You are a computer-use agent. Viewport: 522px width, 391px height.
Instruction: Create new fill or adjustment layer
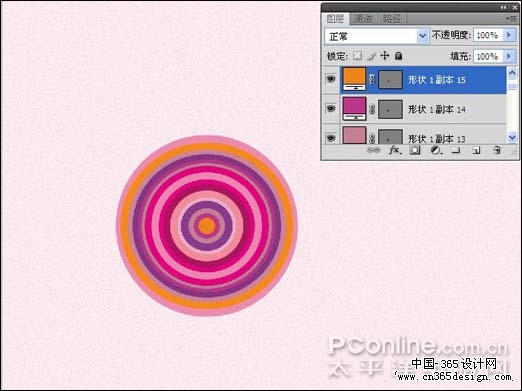[x=436, y=151]
